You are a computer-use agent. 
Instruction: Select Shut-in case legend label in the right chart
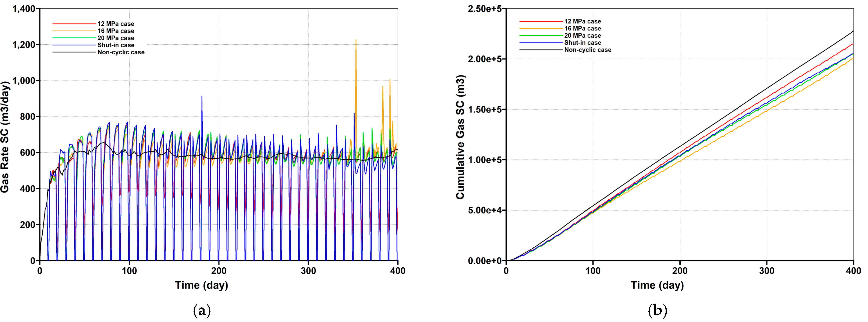click(583, 43)
